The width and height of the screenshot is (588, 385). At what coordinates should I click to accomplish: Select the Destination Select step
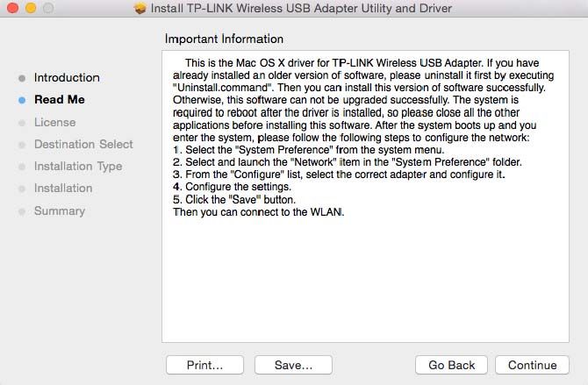click(x=83, y=144)
